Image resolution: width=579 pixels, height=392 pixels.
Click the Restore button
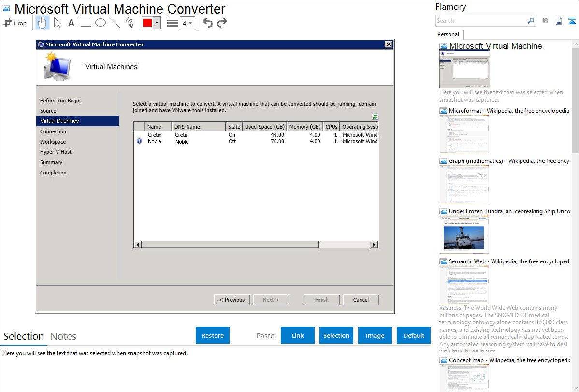pos(213,335)
